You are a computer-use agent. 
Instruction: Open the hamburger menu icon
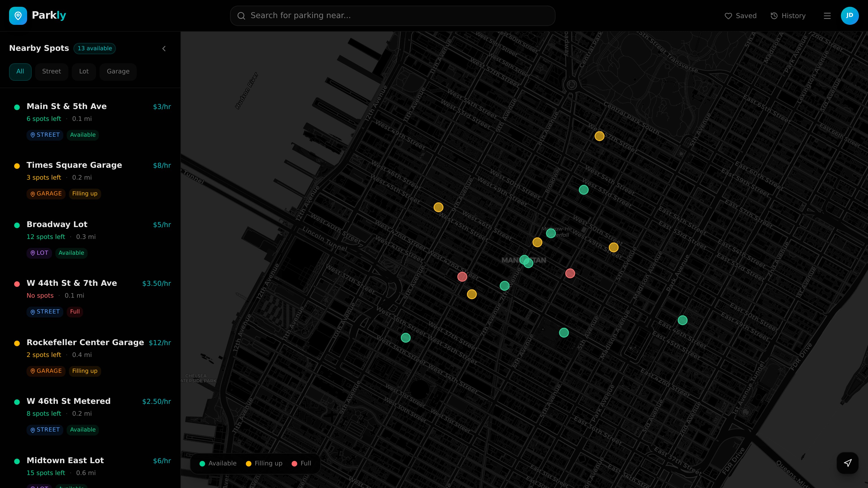click(x=827, y=16)
